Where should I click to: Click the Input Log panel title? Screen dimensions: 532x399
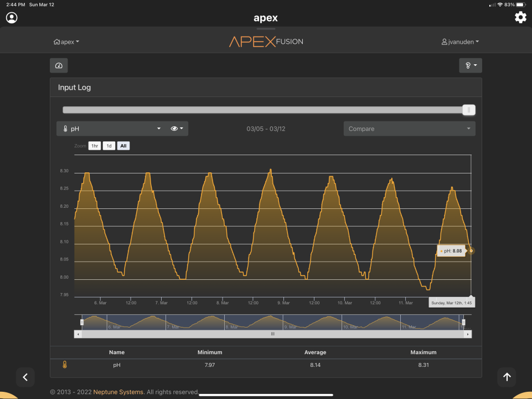[74, 87]
